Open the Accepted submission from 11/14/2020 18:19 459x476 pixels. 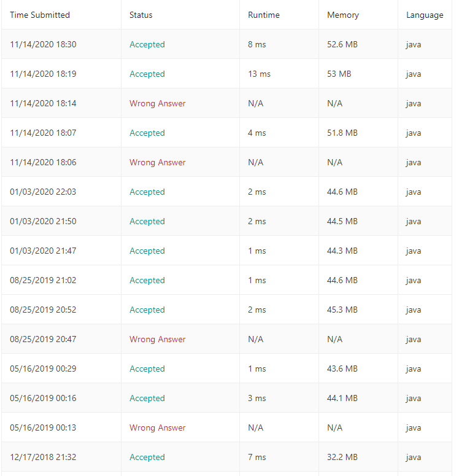click(x=147, y=74)
